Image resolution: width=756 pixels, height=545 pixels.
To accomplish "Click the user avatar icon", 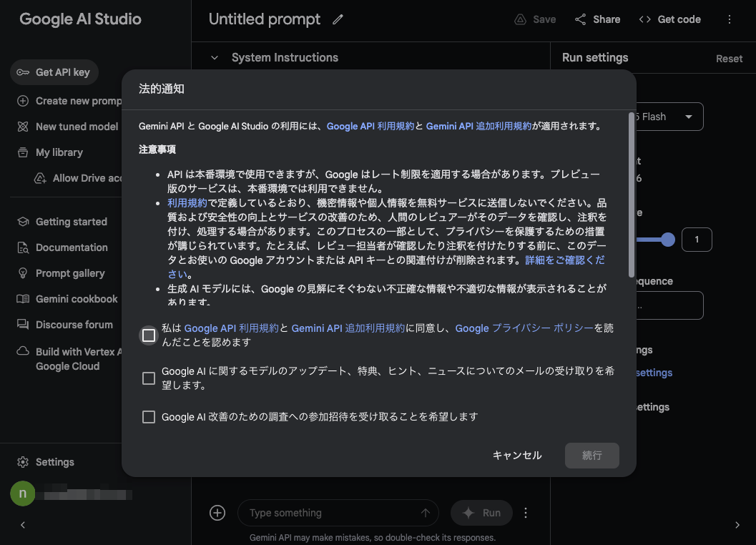I will point(22,494).
